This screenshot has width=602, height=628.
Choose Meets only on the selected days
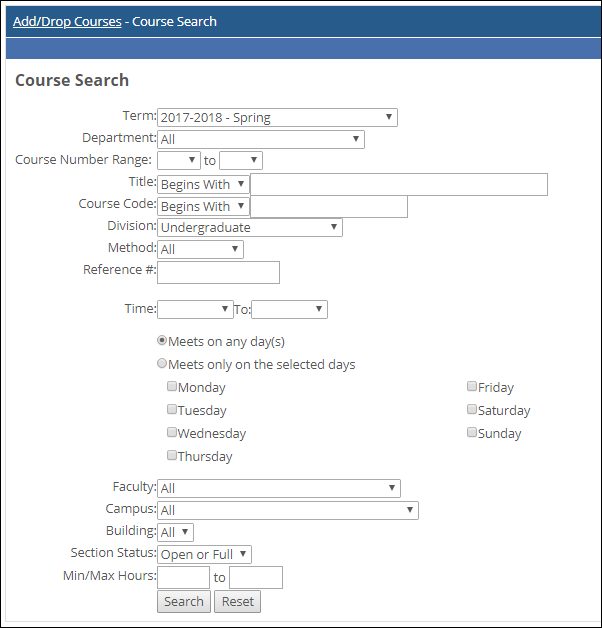tap(162, 364)
